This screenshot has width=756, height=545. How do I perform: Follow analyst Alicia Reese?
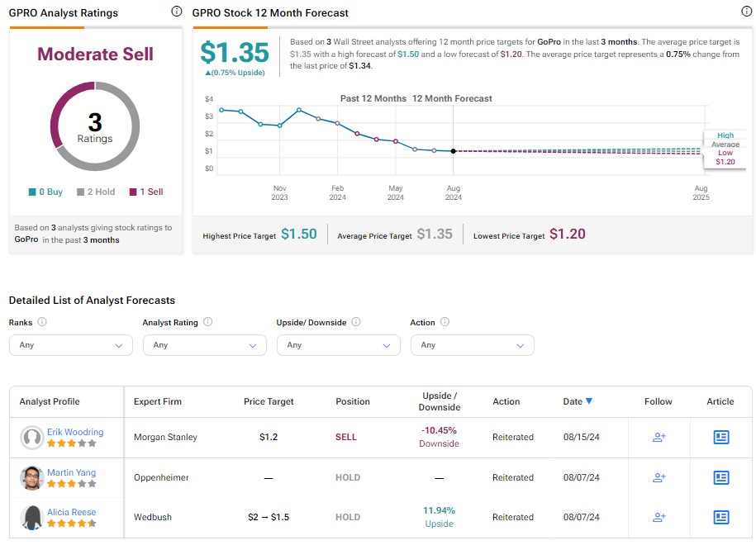coord(659,517)
